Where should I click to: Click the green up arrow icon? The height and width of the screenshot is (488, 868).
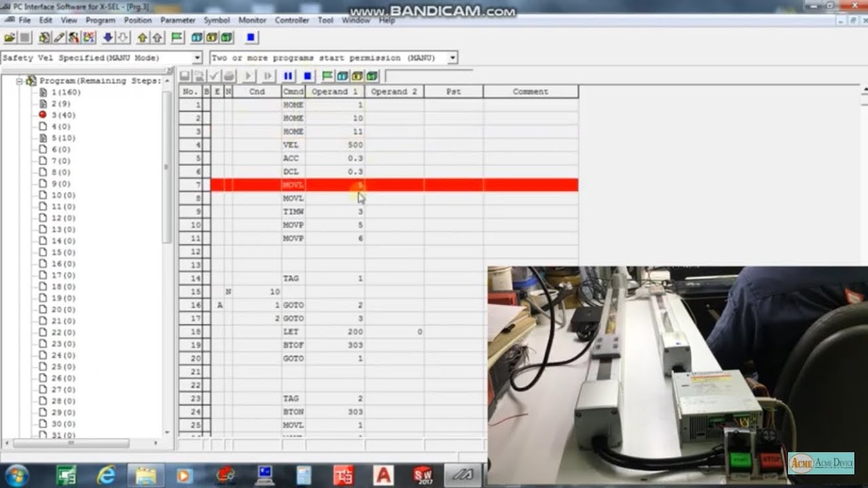tap(142, 38)
